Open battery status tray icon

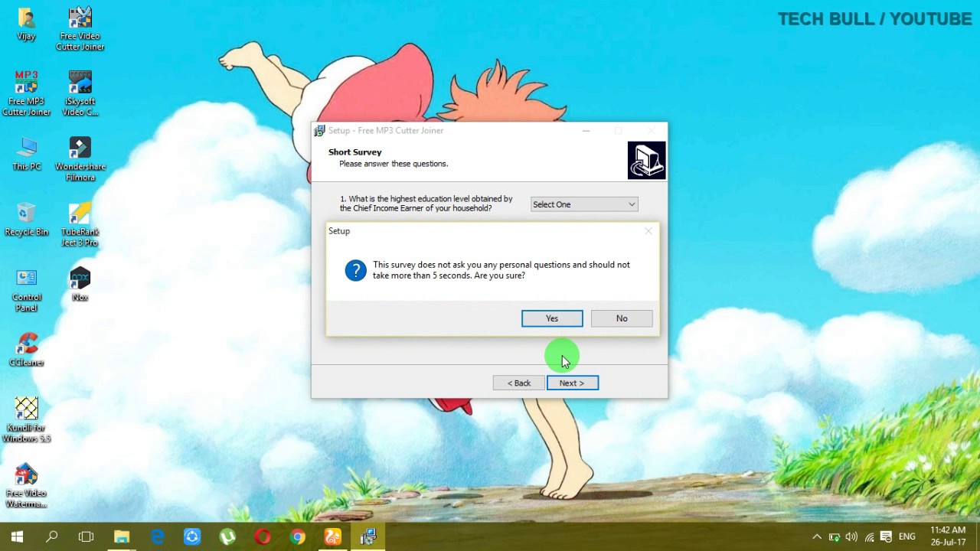[835, 537]
